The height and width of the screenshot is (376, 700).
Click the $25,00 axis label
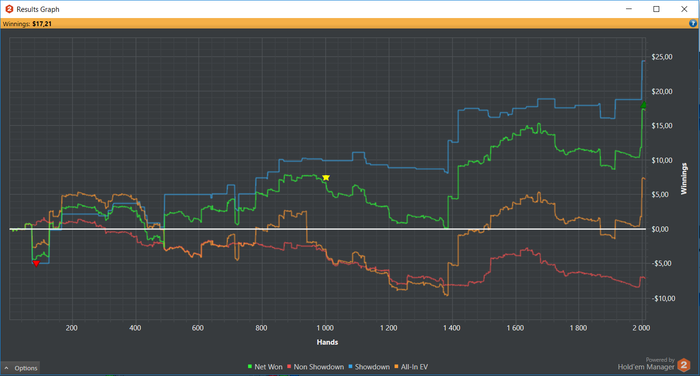(x=662, y=57)
